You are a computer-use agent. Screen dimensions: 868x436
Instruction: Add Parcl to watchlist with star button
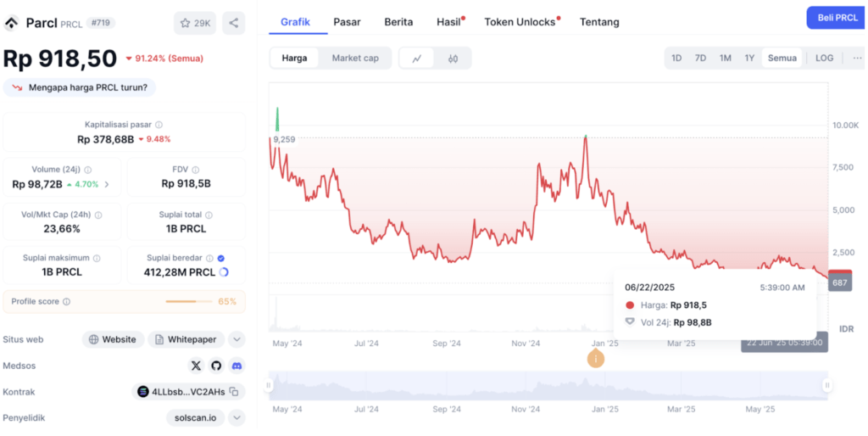(x=195, y=23)
